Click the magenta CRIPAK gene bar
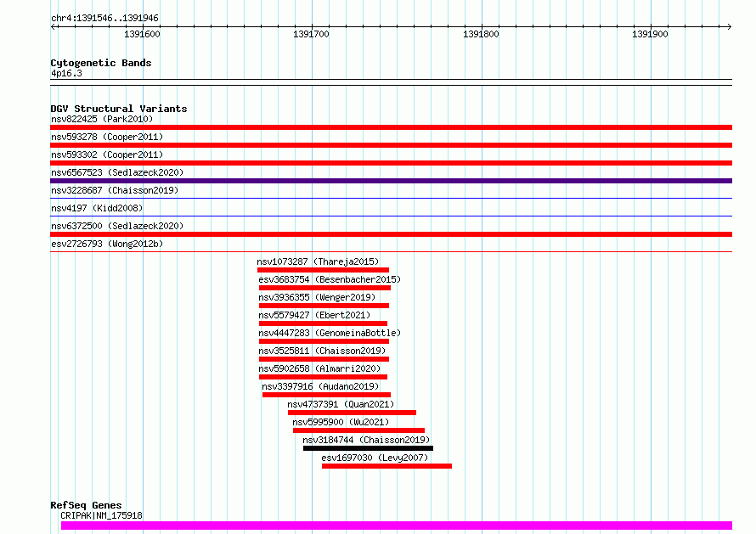The width and height of the screenshot is (756, 534). pyautogui.click(x=397, y=526)
